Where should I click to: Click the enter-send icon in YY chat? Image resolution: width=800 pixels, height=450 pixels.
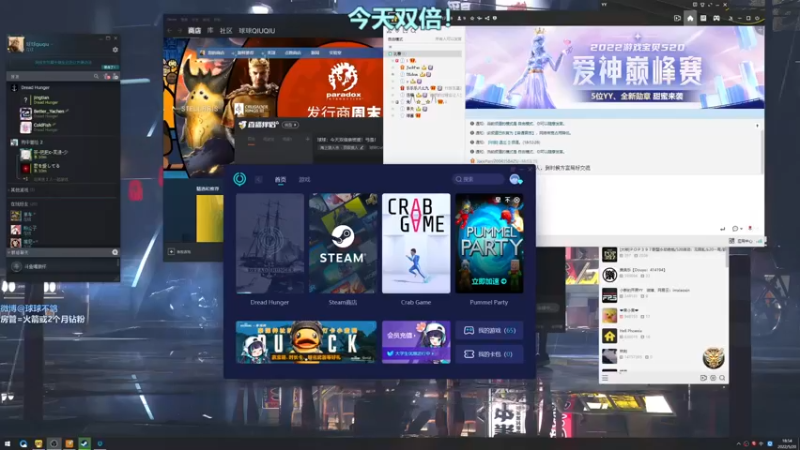point(722,229)
